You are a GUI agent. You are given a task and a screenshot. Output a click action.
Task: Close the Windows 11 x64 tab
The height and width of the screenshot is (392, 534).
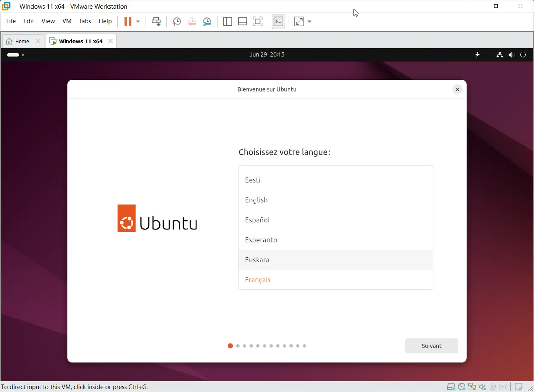[110, 41]
